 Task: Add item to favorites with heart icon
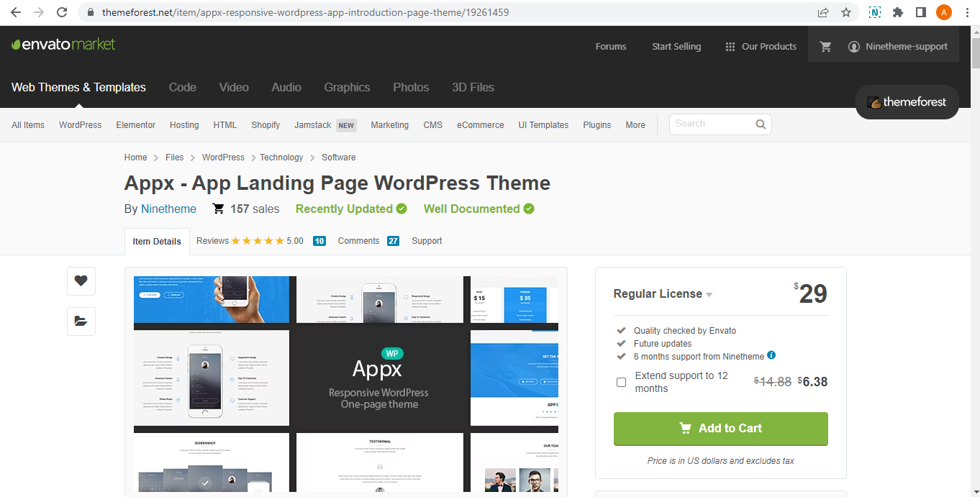coord(81,281)
